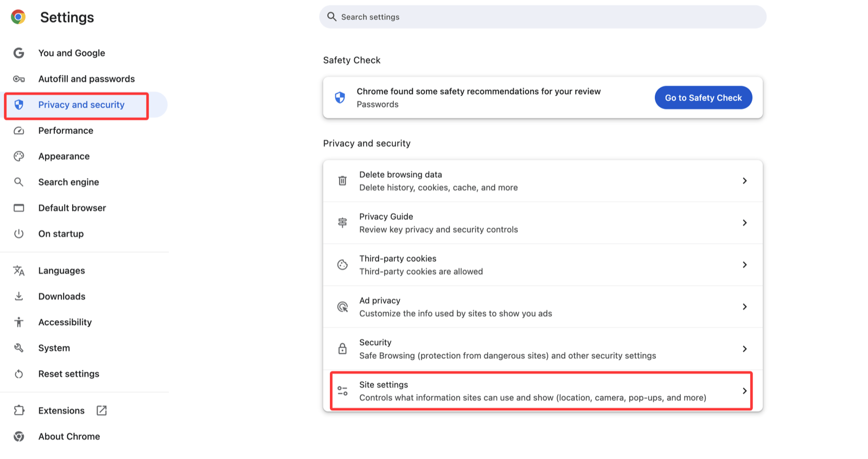The height and width of the screenshot is (459, 868).
Task: Expand the Security row chevron
Action: tap(745, 348)
